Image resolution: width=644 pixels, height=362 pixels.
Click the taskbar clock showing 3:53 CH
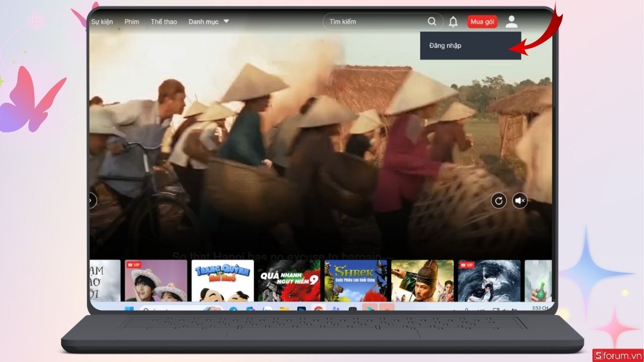[540, 308]
